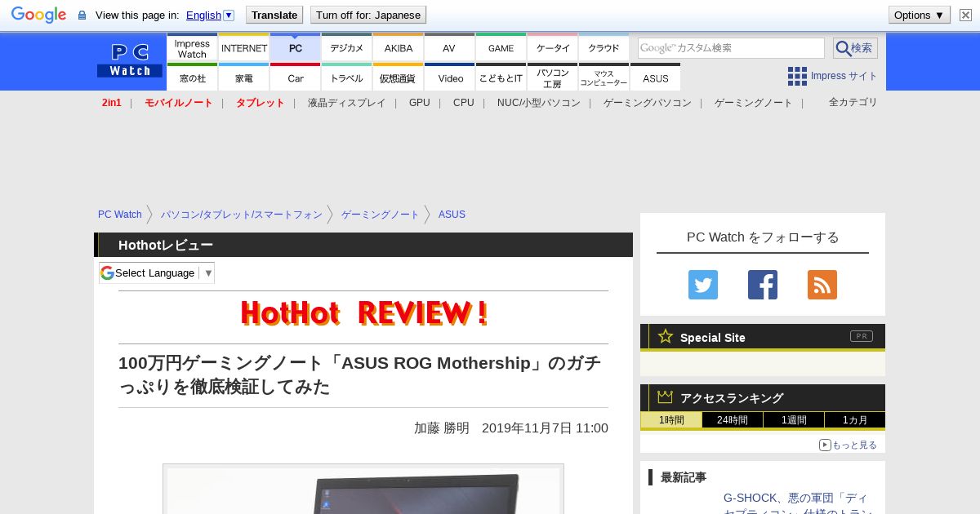This screenshot has height=514, width=980.
Task: Open the 仮想通貨 navigation tab
Action: [x=399, y=78]
